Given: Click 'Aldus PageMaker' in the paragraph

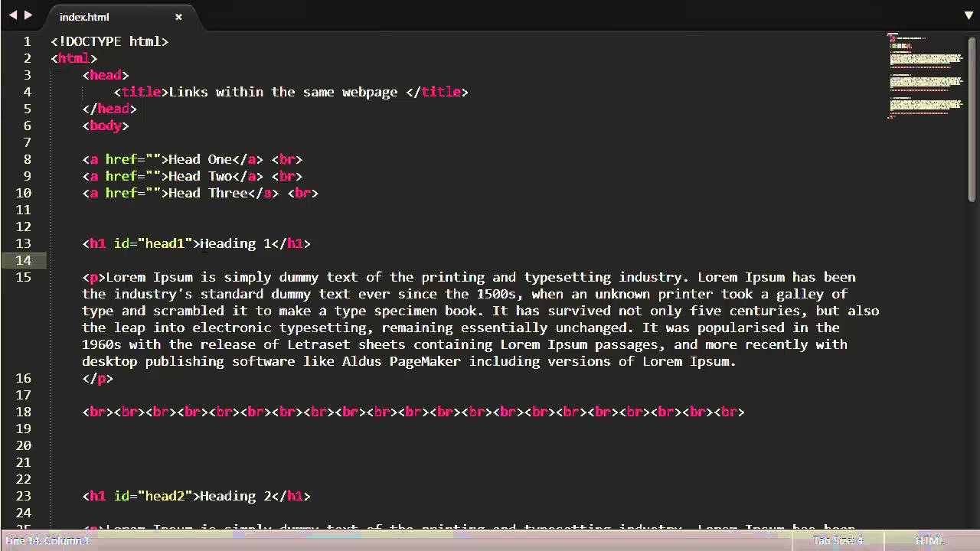Looking at the screenshot, I should pos(401,361).
